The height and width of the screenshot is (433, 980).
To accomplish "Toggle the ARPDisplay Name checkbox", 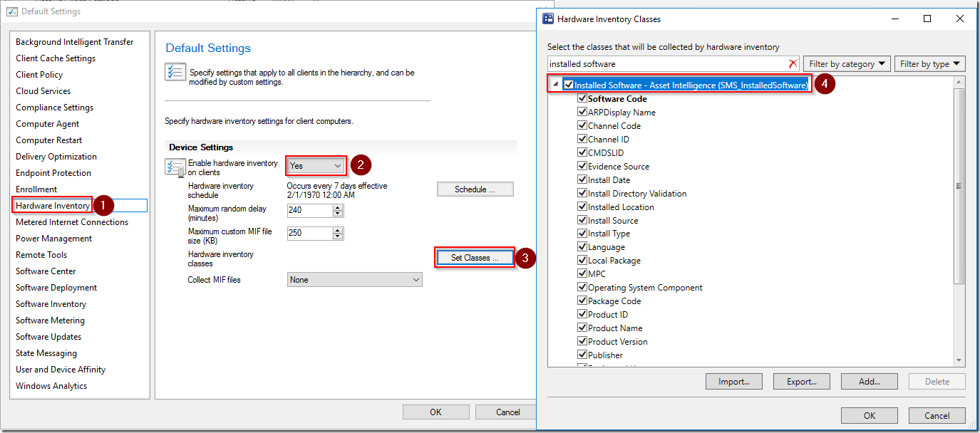I will coord(582,113).
